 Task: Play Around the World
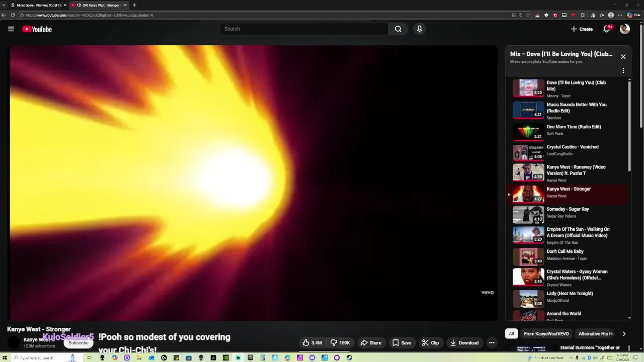point(569,316)
